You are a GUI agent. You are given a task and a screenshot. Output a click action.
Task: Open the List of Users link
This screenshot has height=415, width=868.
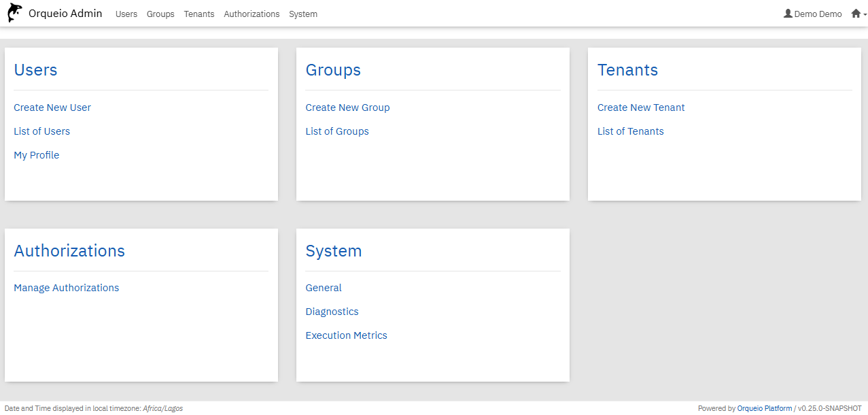[x=41, y=131]
